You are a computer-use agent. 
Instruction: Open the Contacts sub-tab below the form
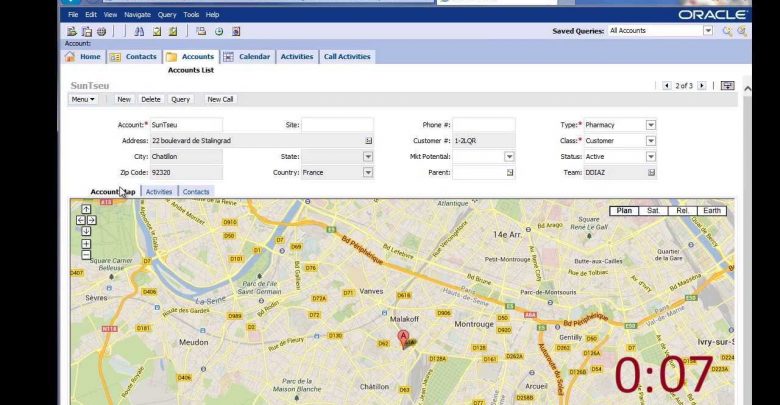196,192
